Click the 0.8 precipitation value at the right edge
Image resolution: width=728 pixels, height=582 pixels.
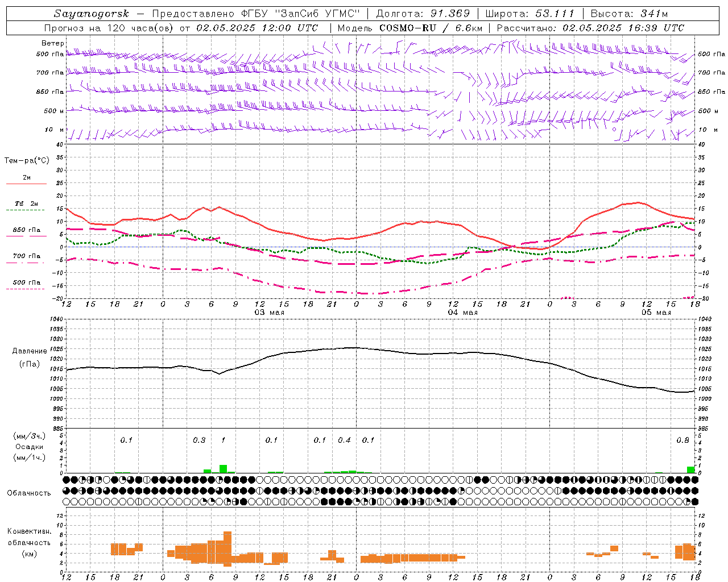pyautogui.click(x=682, y=440)
